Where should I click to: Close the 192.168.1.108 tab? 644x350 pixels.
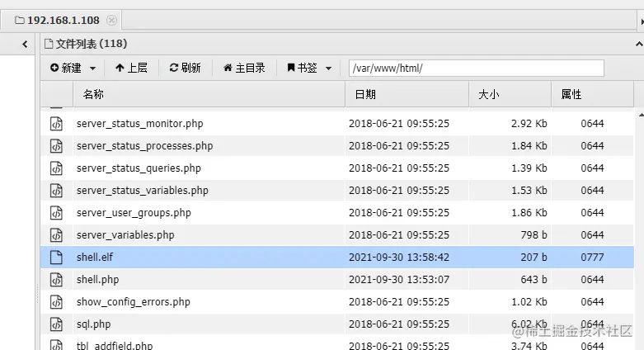point(111,20)
